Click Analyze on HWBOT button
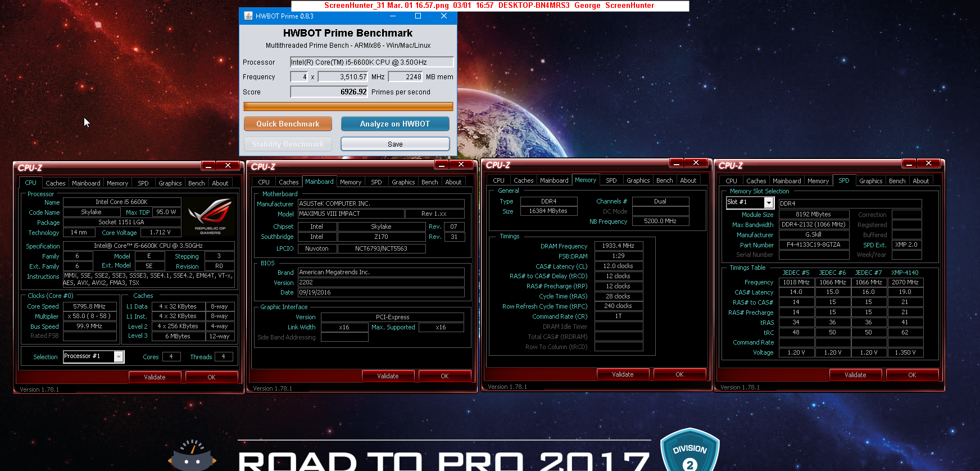Screen dimensions: 980x471 pyautogui.click(x=395, y=124)
